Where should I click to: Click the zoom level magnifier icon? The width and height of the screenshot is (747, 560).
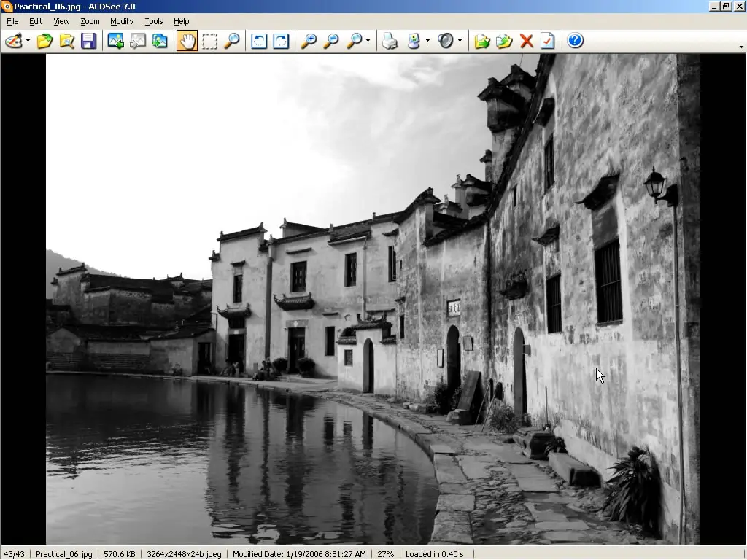354,41
